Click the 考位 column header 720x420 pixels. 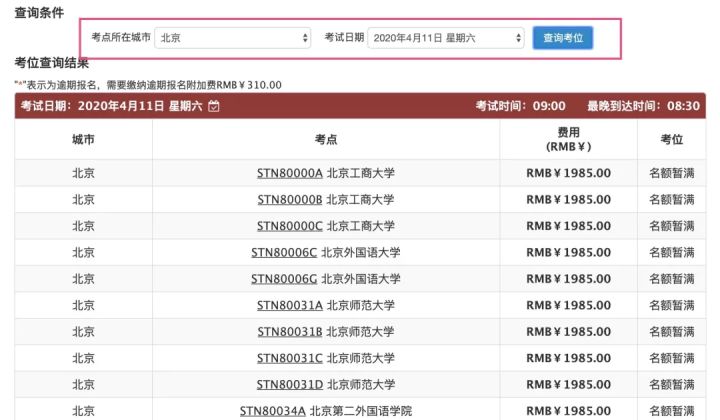[x=671, y=140]
